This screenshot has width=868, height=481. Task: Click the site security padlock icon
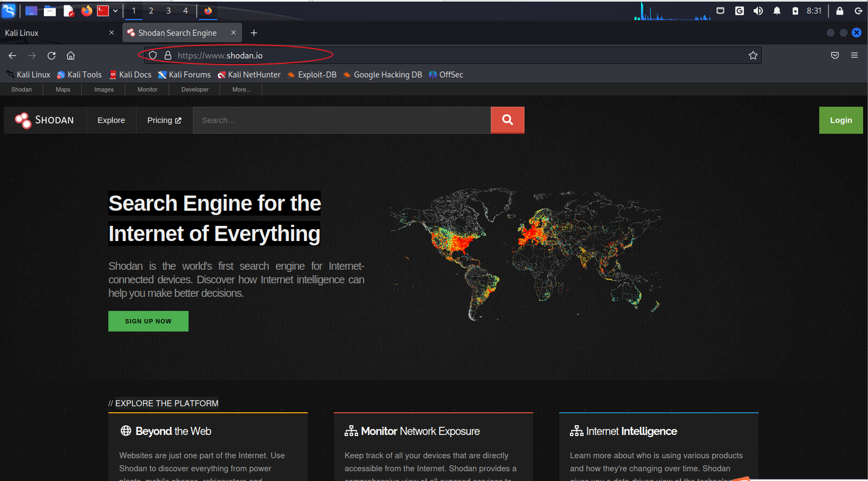point(168,55)
